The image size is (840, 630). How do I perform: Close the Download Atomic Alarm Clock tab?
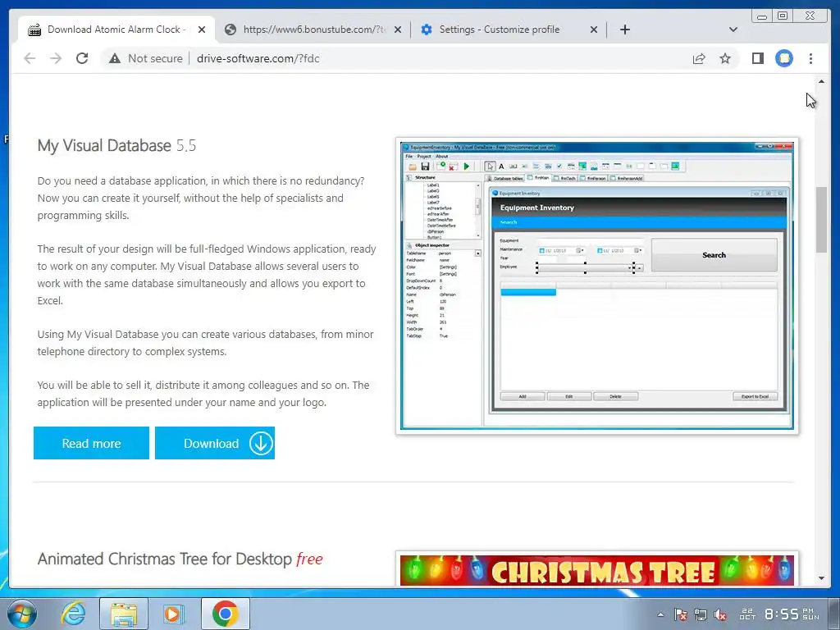(202, 30)
